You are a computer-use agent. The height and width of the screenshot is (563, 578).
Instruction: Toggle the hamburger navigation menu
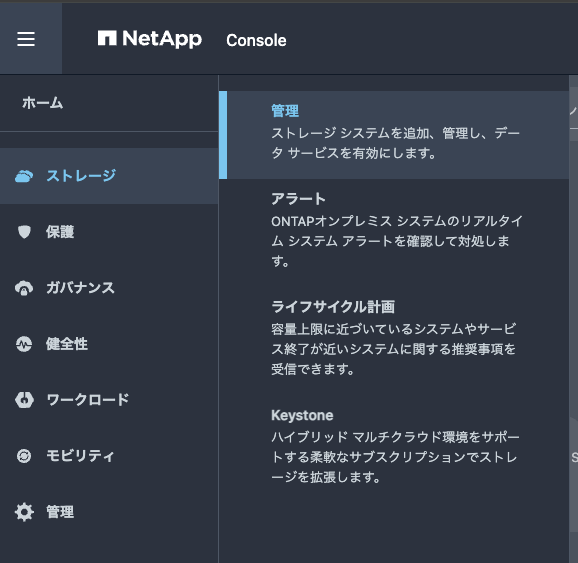[x=26, y=39]
